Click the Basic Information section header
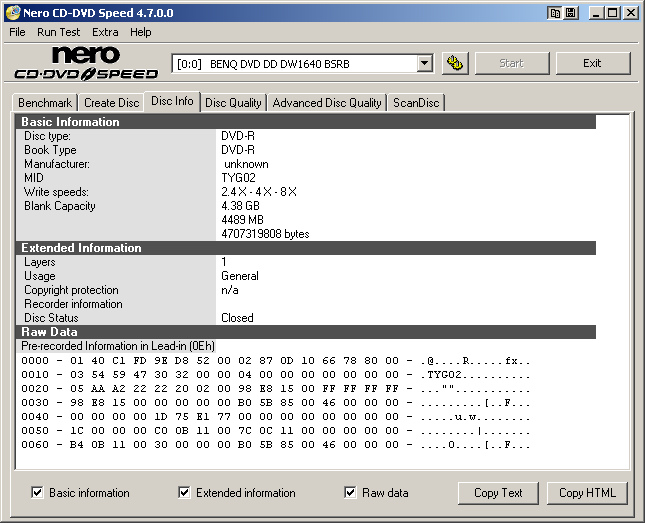This screenshot has width=645, height=523. [306, 122]
